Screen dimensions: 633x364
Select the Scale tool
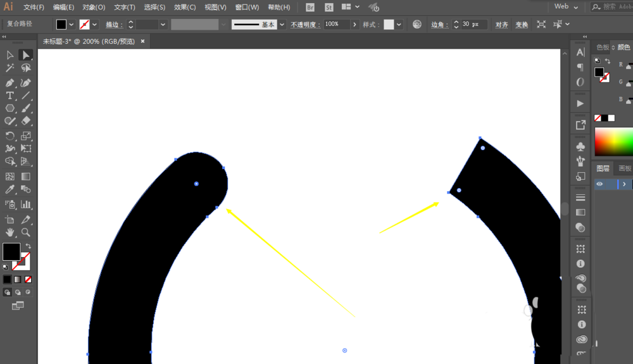[x=26, y=136]
